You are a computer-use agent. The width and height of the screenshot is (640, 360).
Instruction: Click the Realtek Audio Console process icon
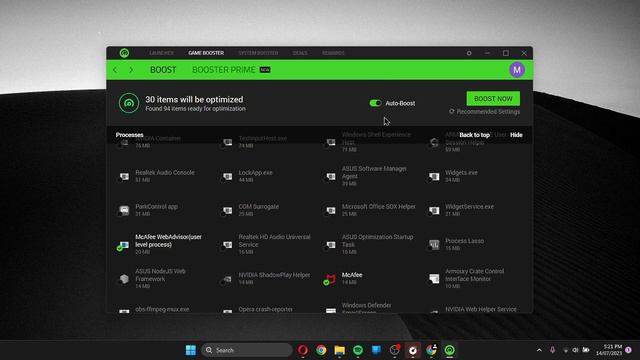click(124, 176)
